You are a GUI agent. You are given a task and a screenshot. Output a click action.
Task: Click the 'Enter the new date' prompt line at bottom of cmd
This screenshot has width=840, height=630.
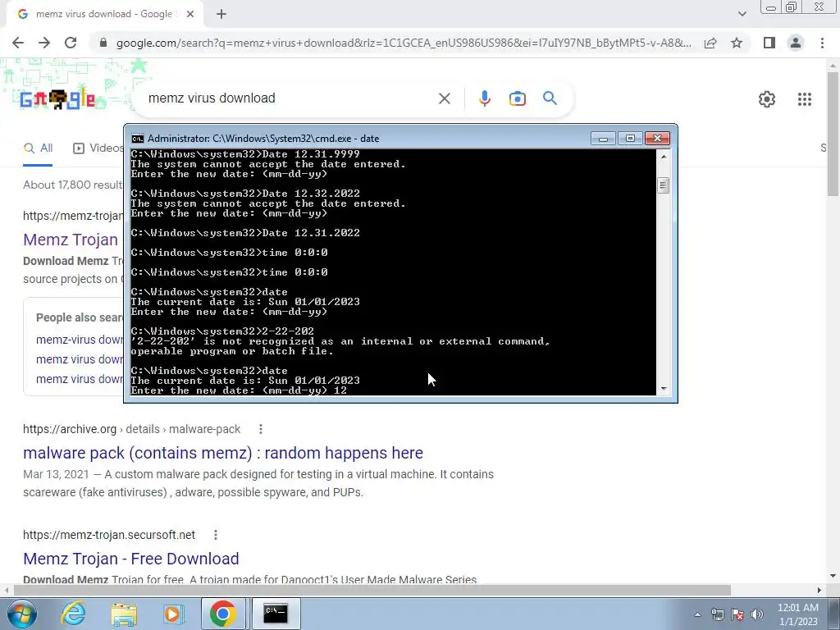click(x=239, y=390)
